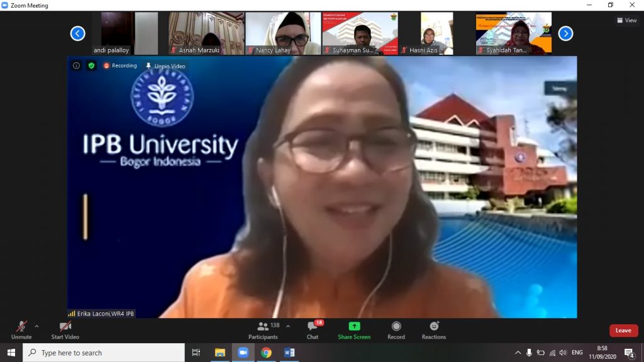Open audio options with the Unmute chevron

pos(36,327)
